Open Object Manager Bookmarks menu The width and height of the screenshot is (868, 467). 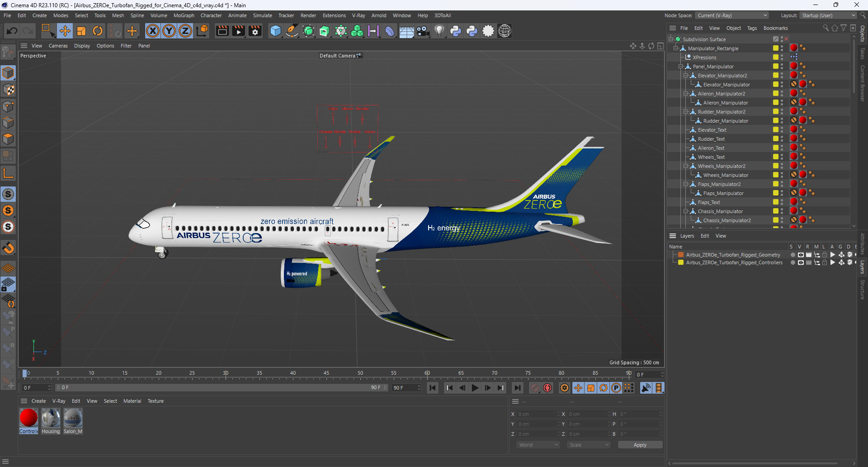coord(775,28)
